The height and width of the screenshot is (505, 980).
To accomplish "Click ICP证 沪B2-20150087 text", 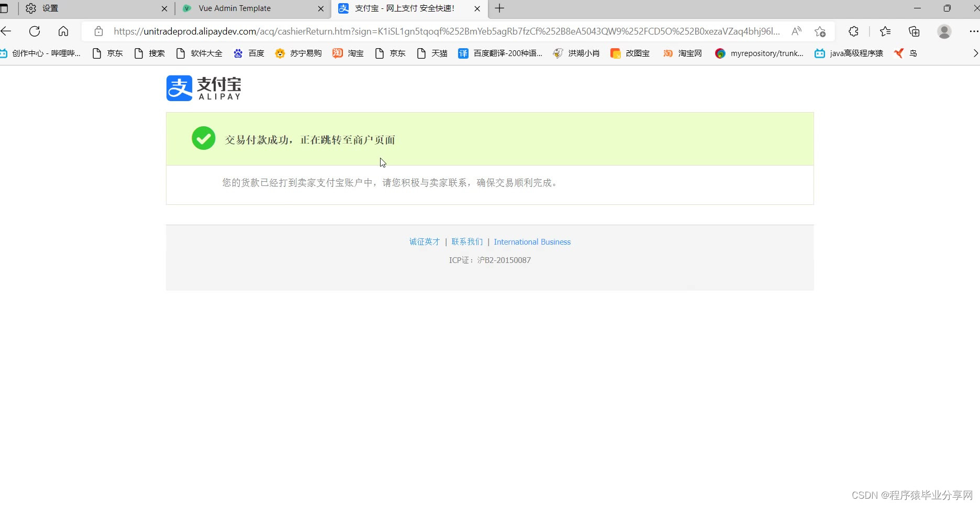I will click(490, 260).
